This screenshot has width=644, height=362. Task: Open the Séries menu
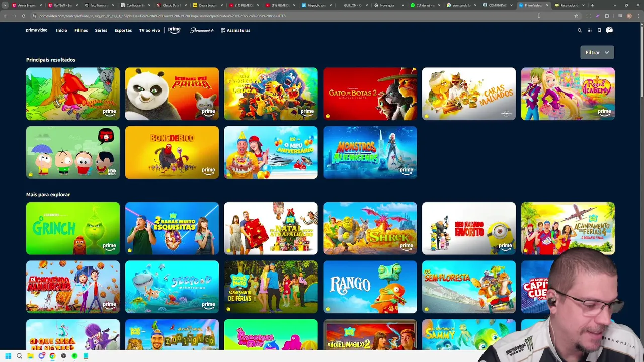coord(101,30)
